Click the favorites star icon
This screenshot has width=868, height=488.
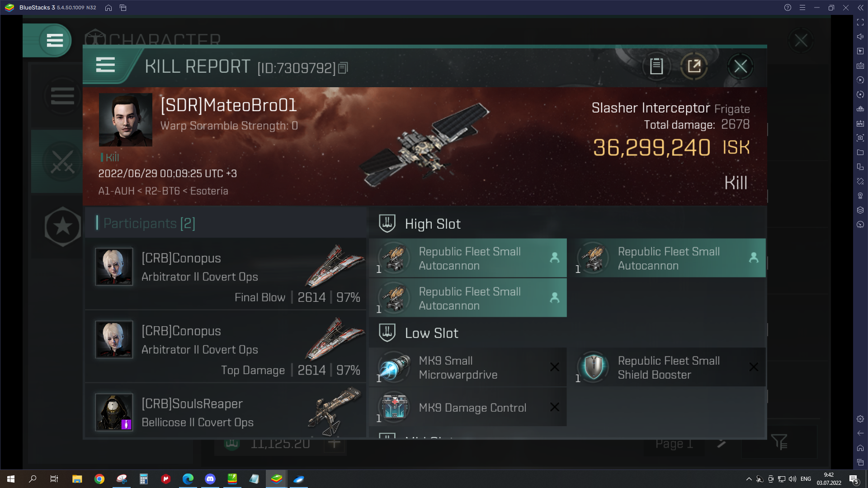(x=62, y=226)
